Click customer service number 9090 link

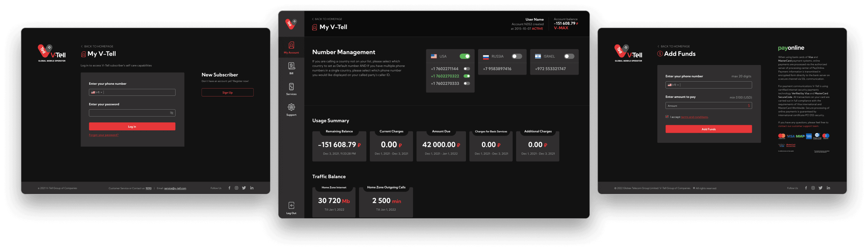(149, 188)
